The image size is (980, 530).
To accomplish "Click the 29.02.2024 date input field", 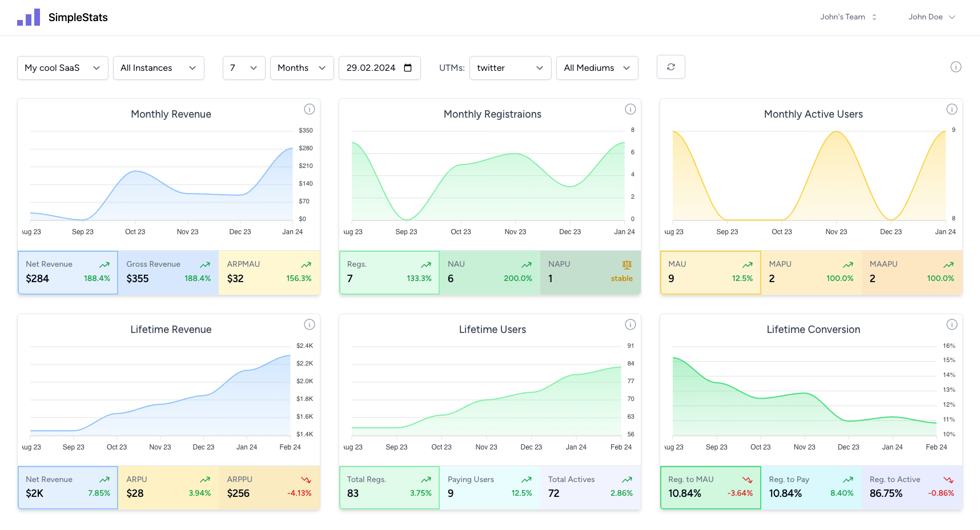I will [371, 68].
